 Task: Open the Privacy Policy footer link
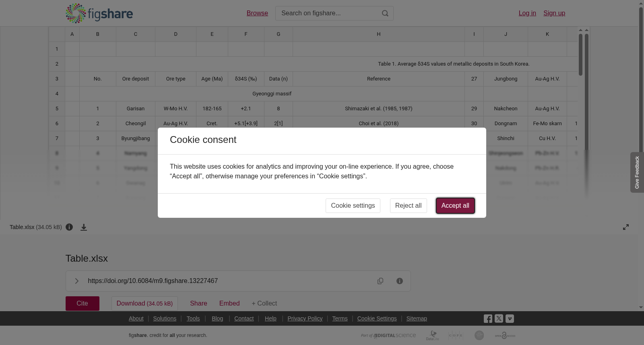[305, 318]
